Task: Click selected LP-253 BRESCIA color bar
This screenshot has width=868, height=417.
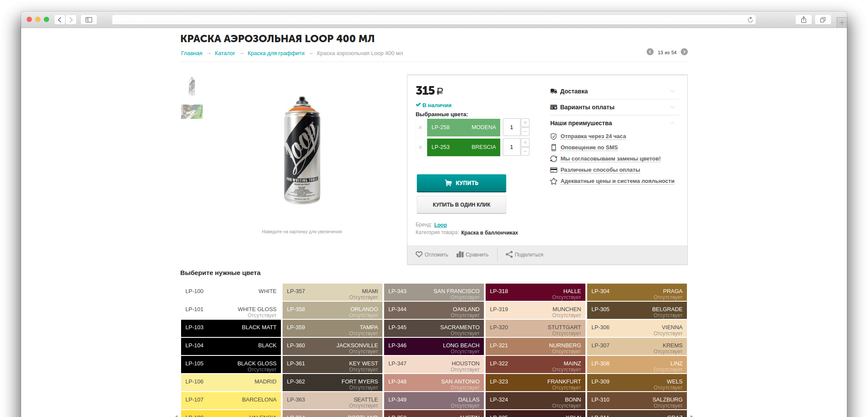Action: tap(464, 147)
